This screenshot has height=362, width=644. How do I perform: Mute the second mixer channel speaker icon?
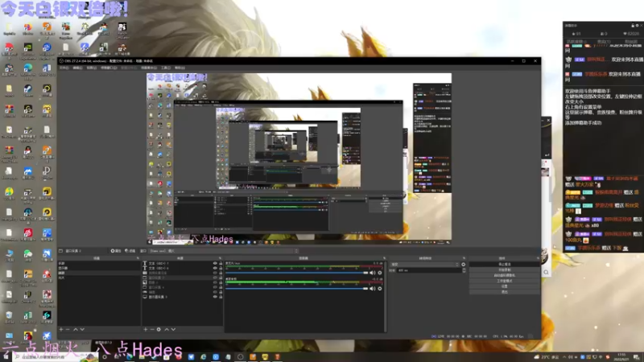click(373, 289)
